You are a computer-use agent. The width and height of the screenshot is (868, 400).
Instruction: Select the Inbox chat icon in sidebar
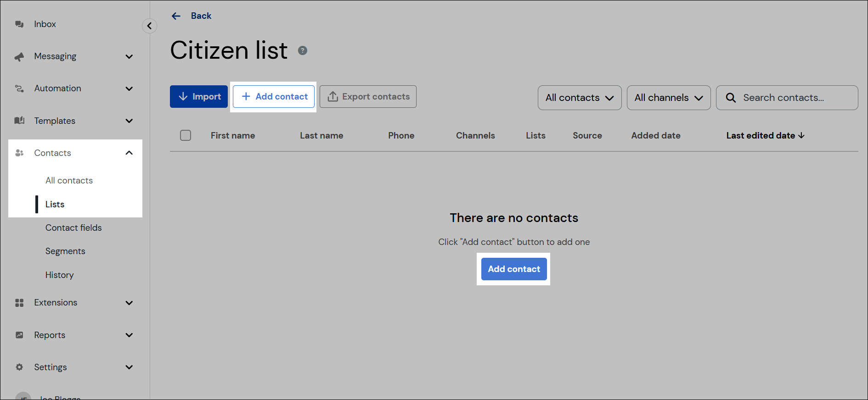[19, 24]
